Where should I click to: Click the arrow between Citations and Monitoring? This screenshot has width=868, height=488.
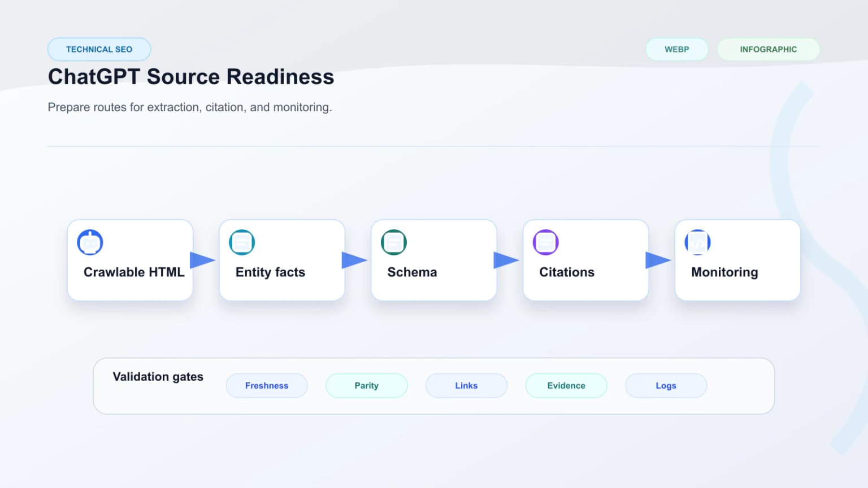pos(658,260)
